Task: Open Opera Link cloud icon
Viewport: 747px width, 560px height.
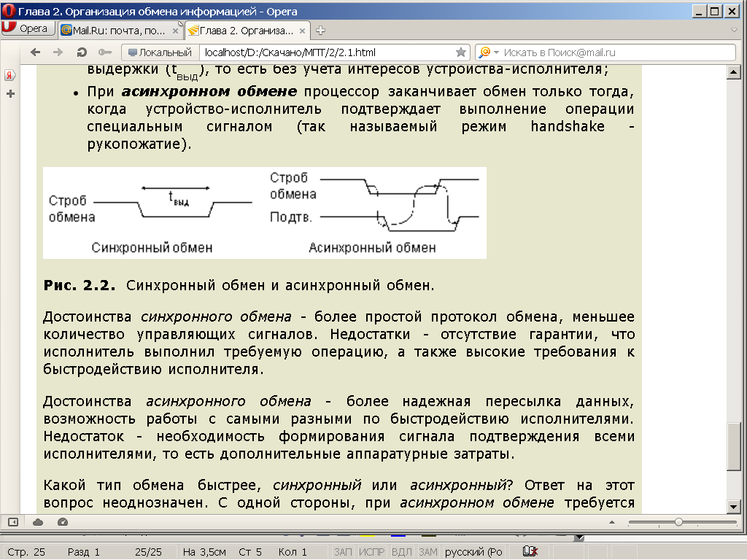Action: 38,522
